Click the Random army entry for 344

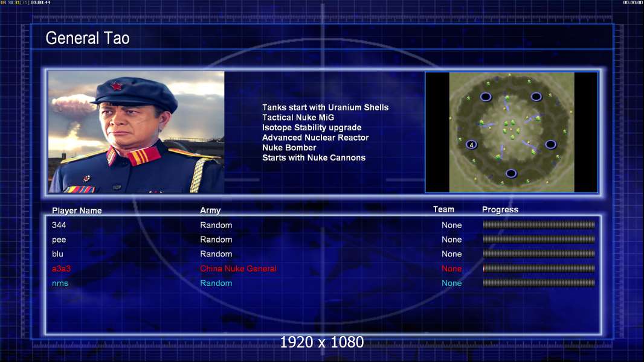tap(216, 225)
